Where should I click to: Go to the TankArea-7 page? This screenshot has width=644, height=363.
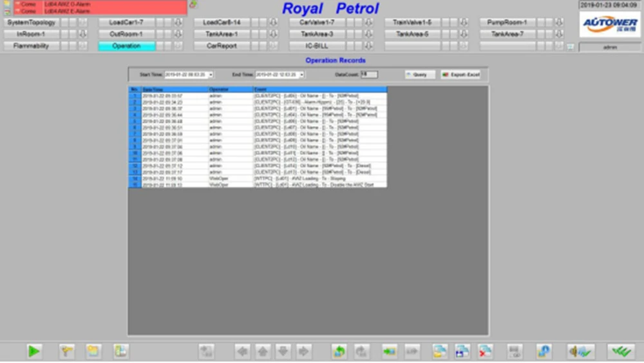tap(507, 34)
